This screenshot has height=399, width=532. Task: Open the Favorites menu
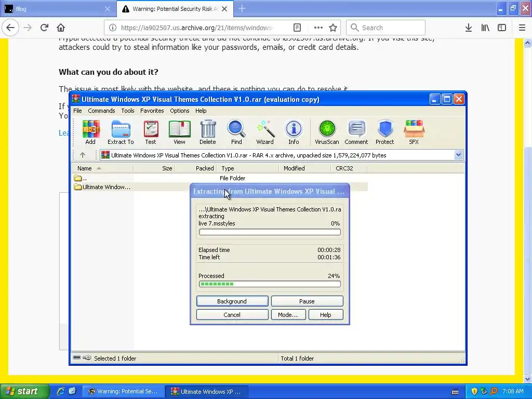(152, 111)
